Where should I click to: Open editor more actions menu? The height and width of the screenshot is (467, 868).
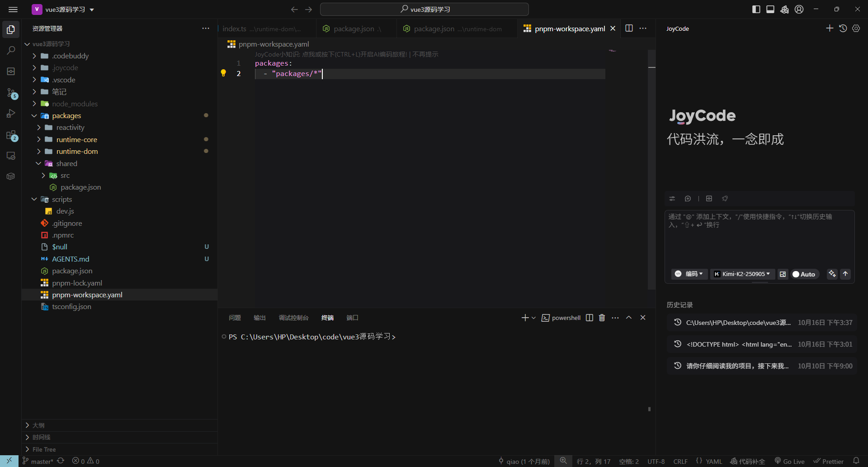[x=643, y=28]
